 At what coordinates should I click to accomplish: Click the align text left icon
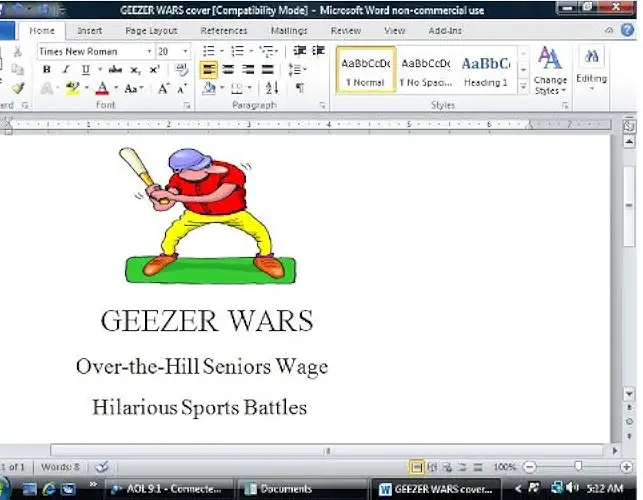point(209,70)
